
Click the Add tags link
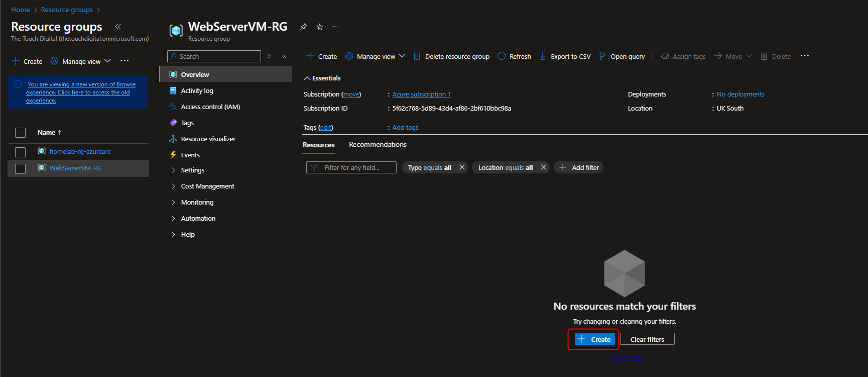tap(405, 127)
